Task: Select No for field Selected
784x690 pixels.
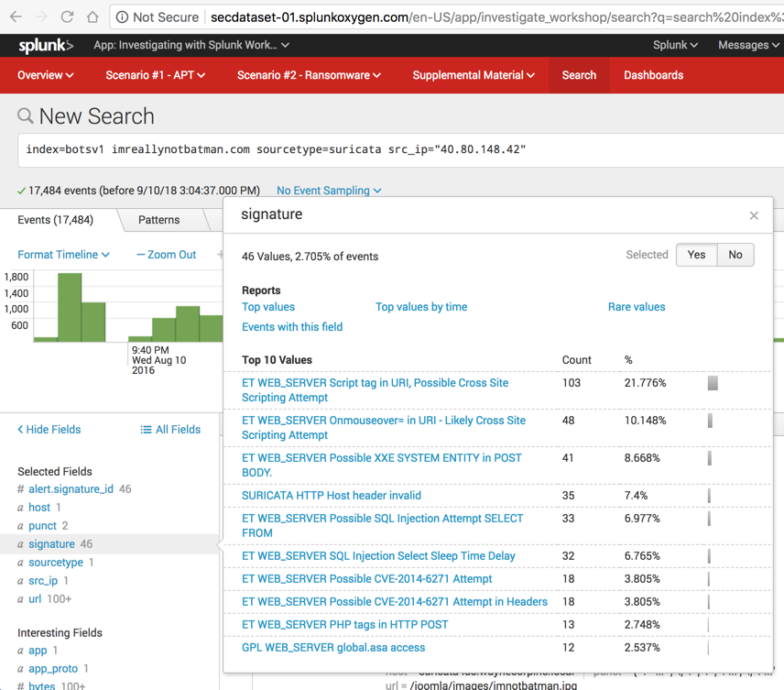Action: pyautogui.click(x=735, y=255)
